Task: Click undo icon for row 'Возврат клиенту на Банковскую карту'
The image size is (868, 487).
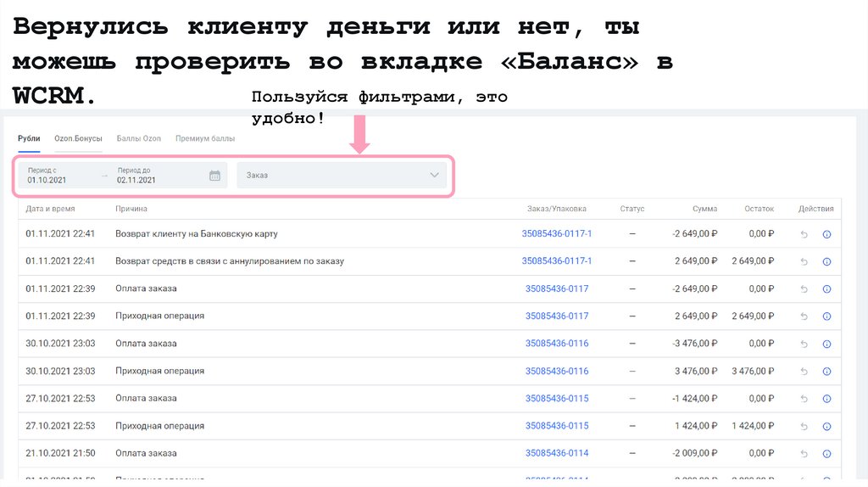Action: pos(804,234)
